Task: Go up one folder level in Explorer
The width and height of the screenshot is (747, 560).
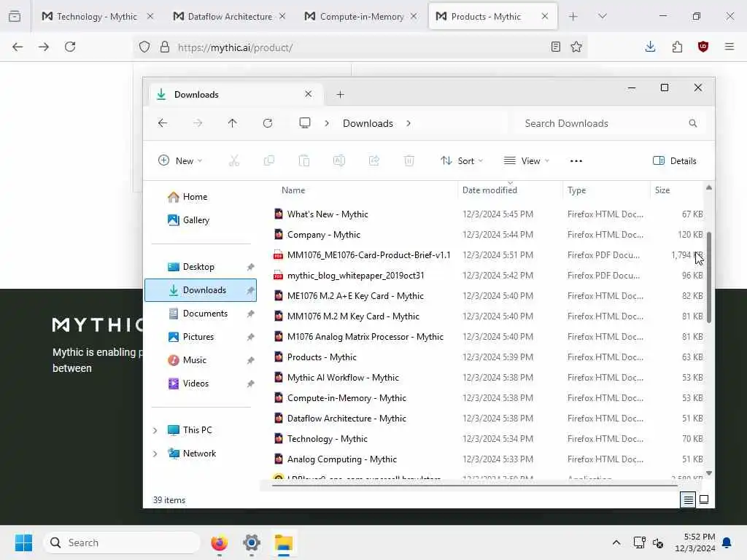Action: [233, 123]
